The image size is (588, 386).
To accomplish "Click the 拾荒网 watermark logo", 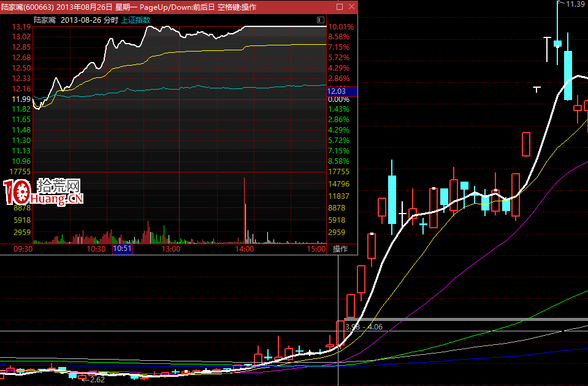I will tap(44, 193).
